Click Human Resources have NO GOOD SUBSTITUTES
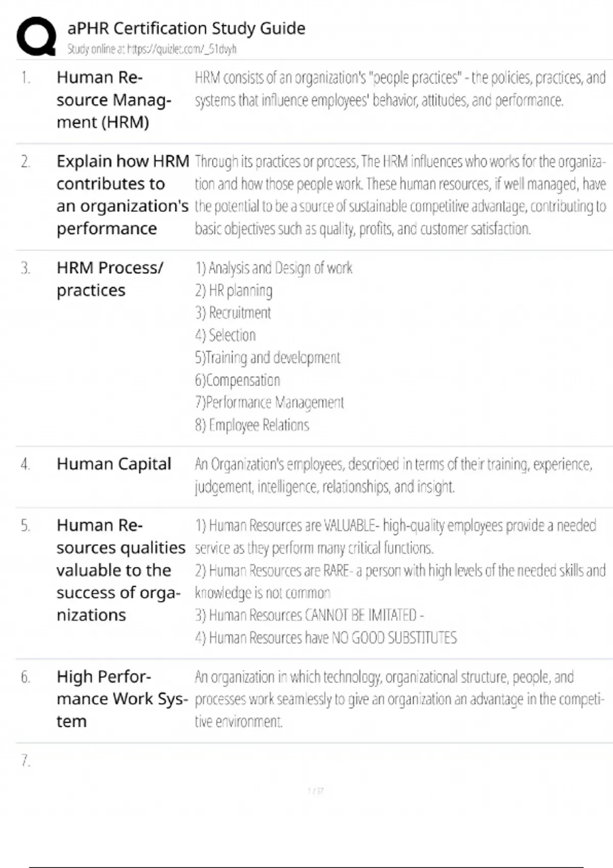 click(x=326, y=638)
